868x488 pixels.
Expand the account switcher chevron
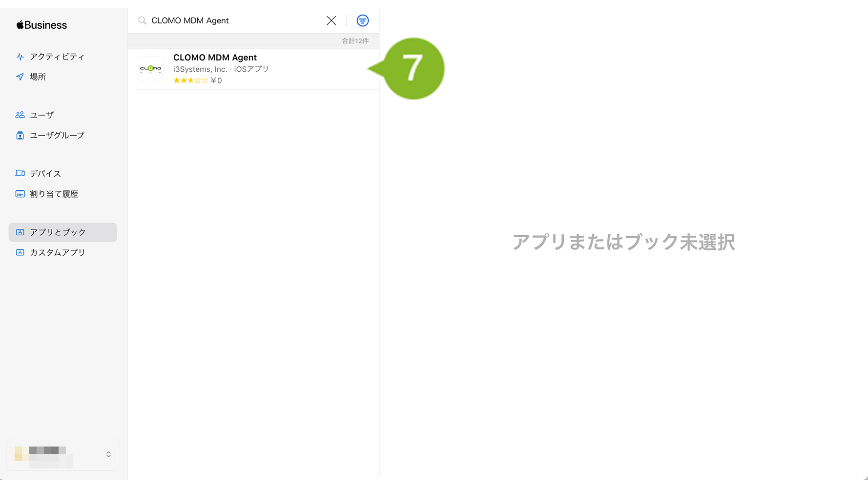[x=108, y=454]
